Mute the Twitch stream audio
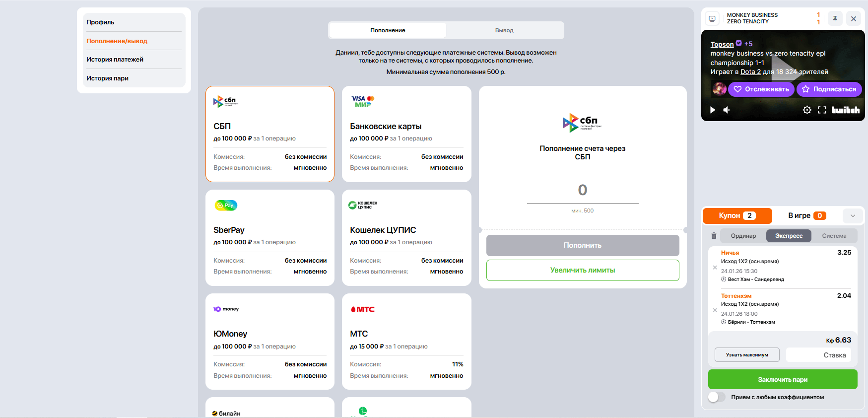 [727, 110]
